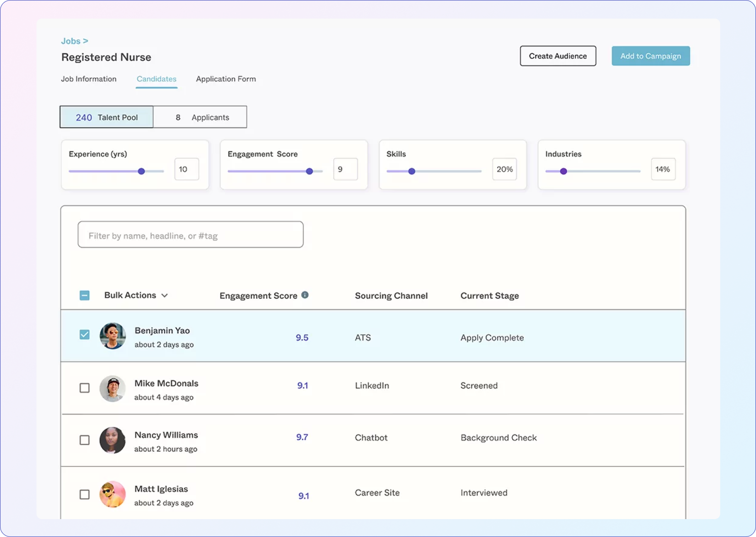Go back via the Jobs breadcrumb
The height and width of the screenshot is (537, 756).
74,41
